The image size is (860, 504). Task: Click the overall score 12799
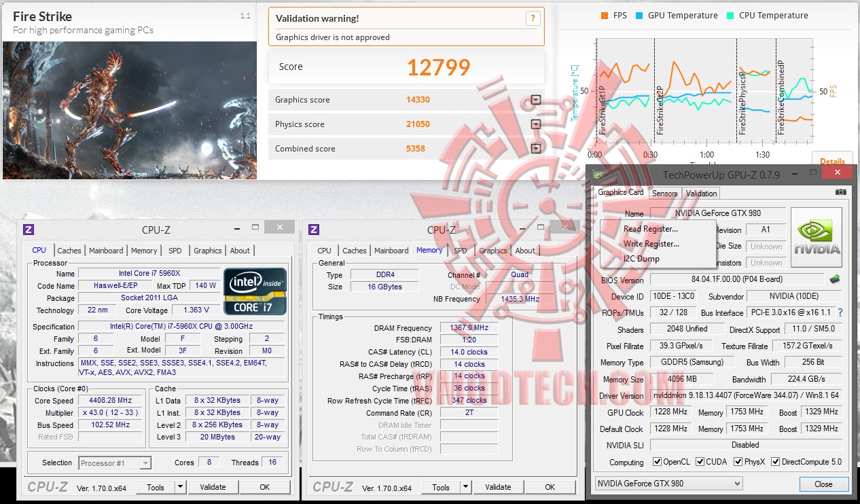click(x=439, y=67)
